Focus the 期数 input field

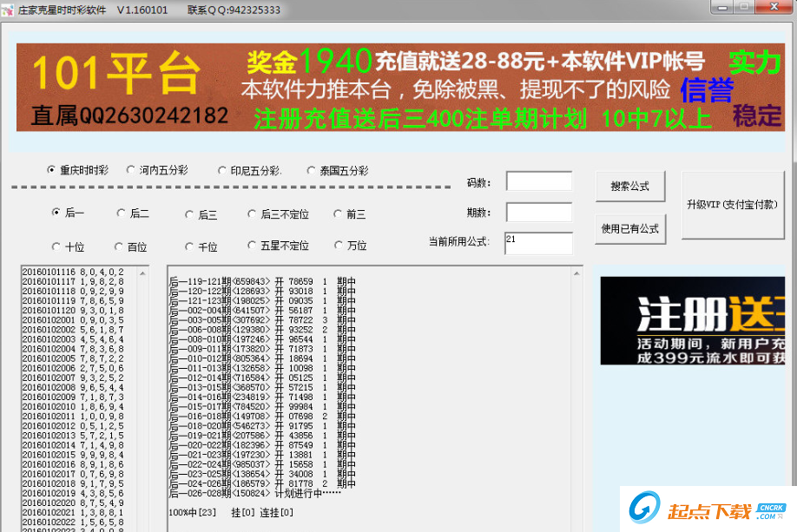539,213
